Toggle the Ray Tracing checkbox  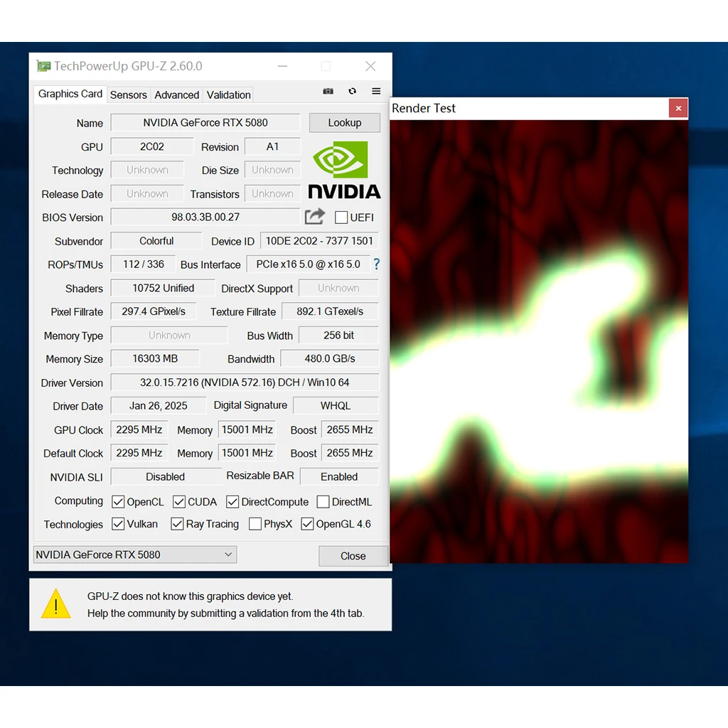point(178,524)
